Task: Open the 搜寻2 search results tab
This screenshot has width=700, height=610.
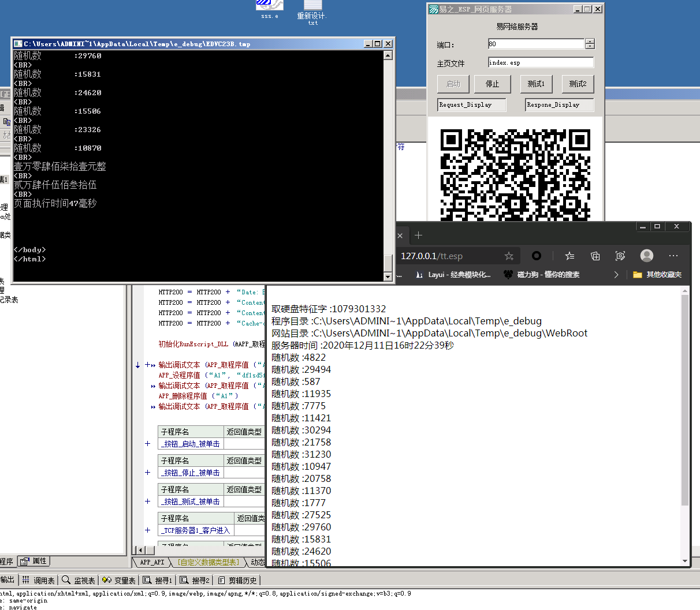Action: 195,580
